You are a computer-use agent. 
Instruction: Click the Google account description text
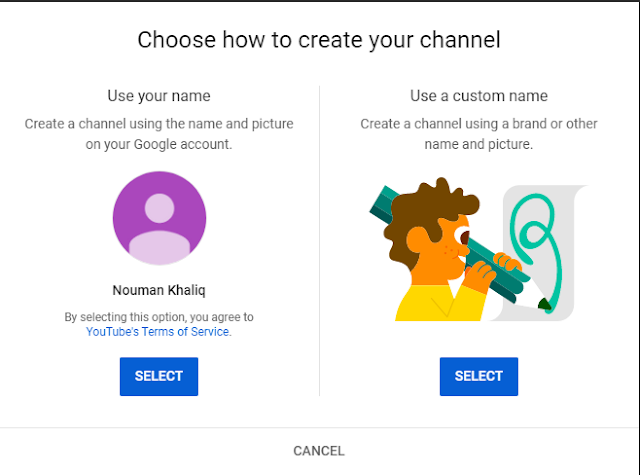pyautogui.click(x=159, y=134)
